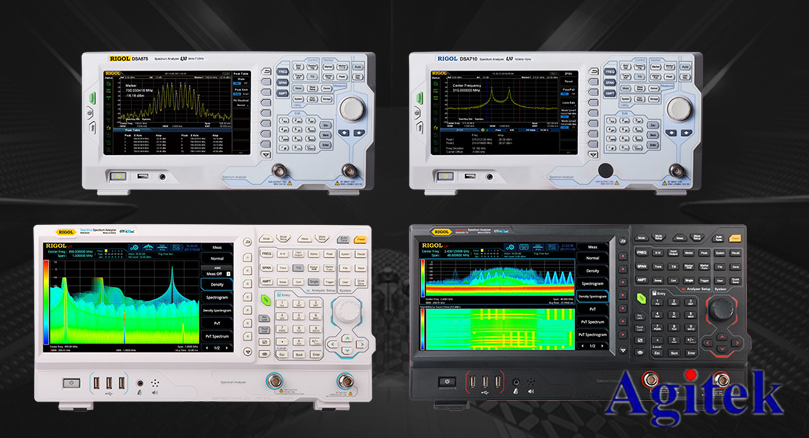The height and width of the screenshot is (438, 809).
Task: Go to previous menu page on white RSA analyzer
Action: [x=207, y=348]
